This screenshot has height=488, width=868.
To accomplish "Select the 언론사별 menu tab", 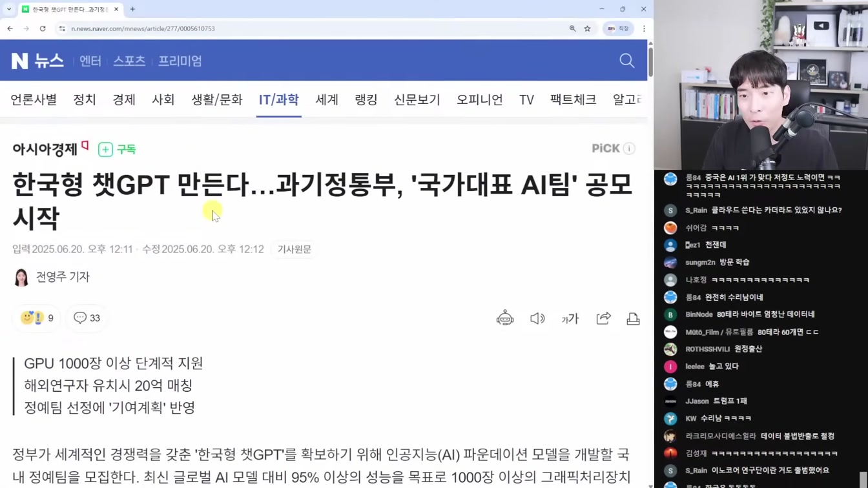I will [x=34, y=99].
